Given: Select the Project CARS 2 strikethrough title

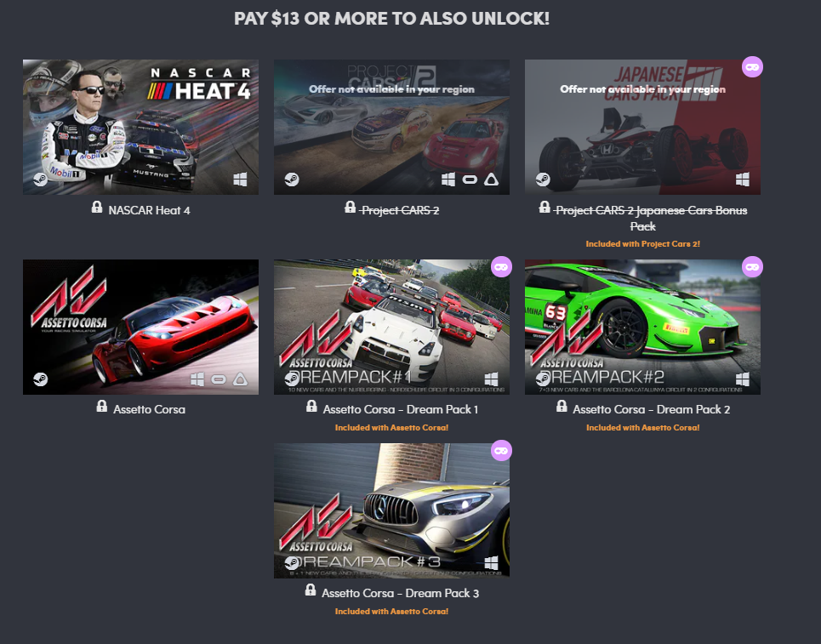Looking at the screenshot, I should [400, 210].
